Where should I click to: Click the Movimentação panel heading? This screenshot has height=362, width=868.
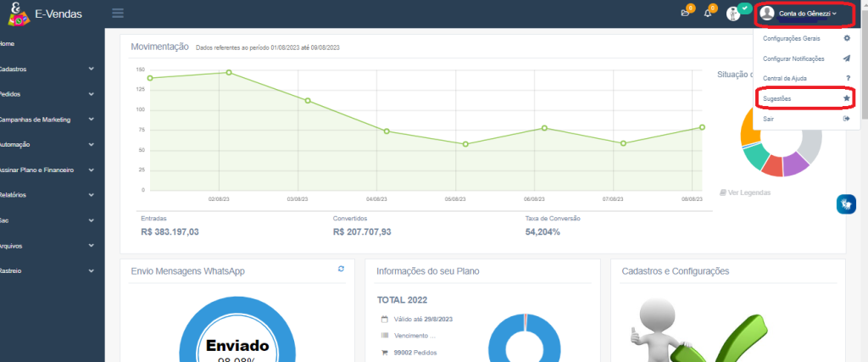160,47
